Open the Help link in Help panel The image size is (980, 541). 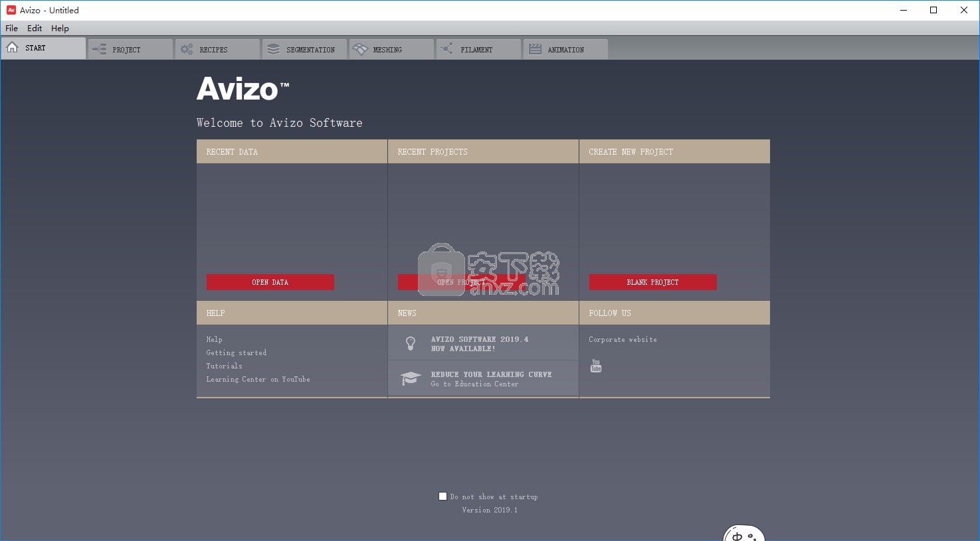pos(214,339)
